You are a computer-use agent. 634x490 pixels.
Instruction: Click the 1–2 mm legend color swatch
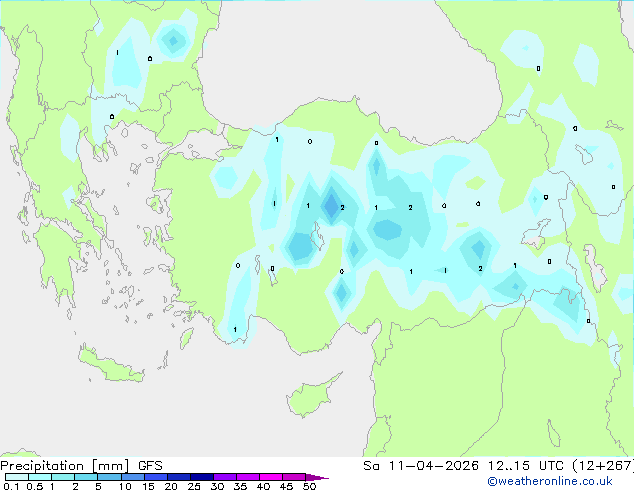point(63,477)
